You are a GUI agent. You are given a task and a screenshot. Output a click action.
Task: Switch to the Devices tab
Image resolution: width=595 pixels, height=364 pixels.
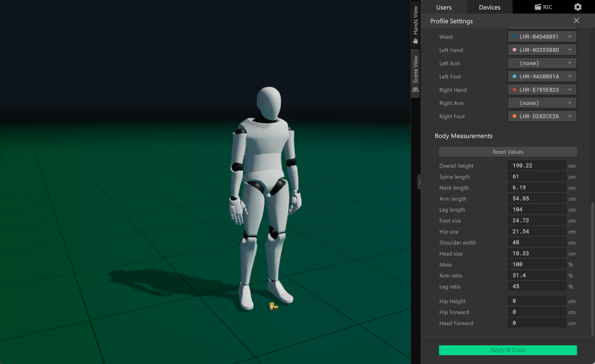[489, 7]
